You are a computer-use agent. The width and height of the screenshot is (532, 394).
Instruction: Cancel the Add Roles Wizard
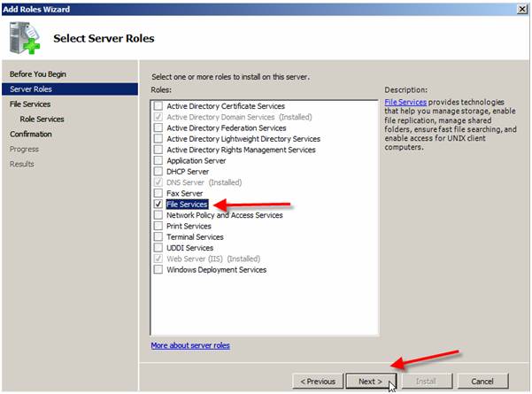(482, 382)
